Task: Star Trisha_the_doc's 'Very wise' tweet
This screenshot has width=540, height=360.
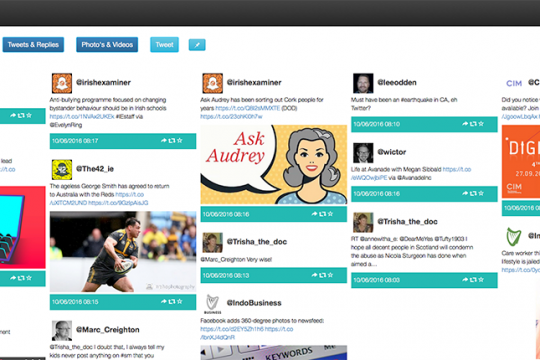Action: pyautogui.click(x=330, y=275)
